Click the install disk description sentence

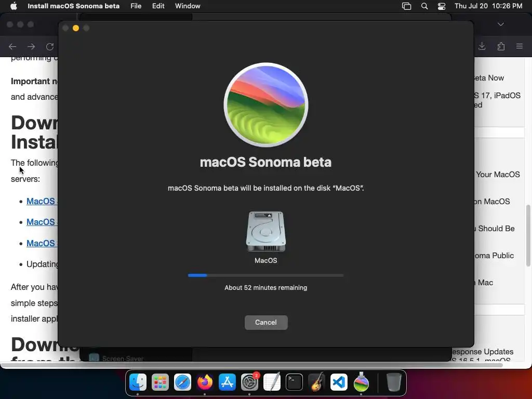point(265,188)
